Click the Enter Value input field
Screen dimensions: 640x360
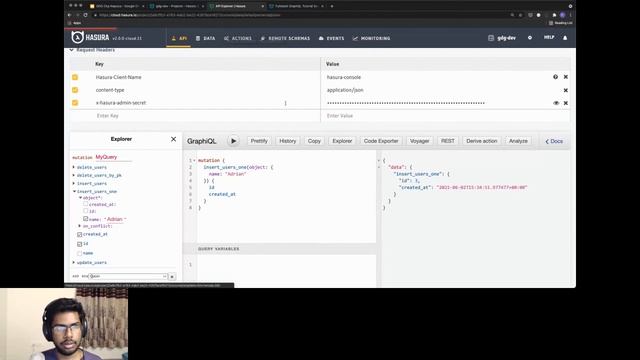(x=445, y=116)
